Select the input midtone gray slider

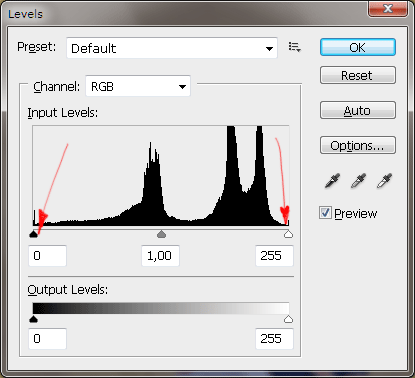click(x=161, y=234)
